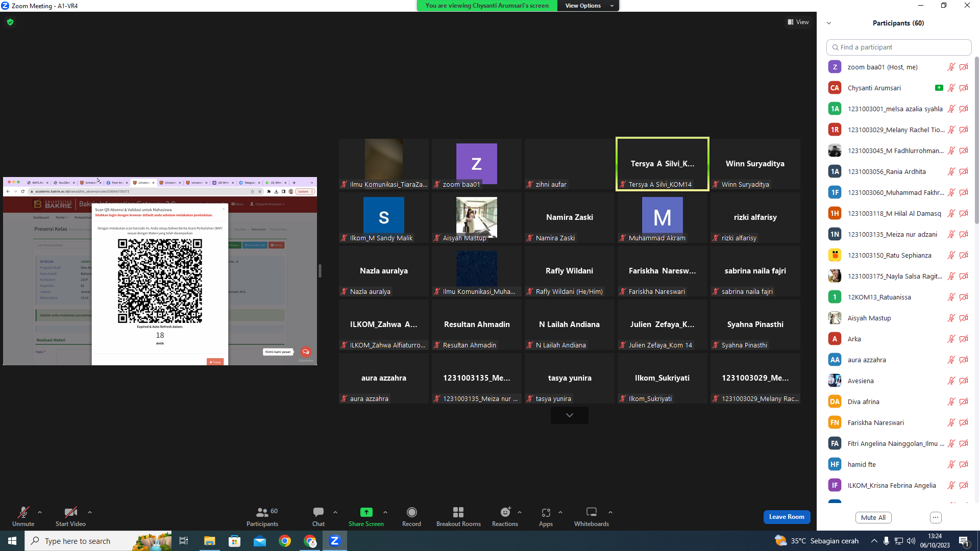The width and height of the screenshot is (980, 551).
Task: Open Whiteboards
Action: [x=592, y=516]
